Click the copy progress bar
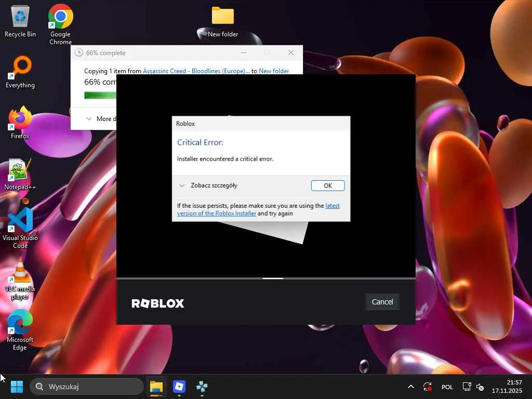Image resolution: width=532 pixels, height=399 pixels. pos(100,96)
